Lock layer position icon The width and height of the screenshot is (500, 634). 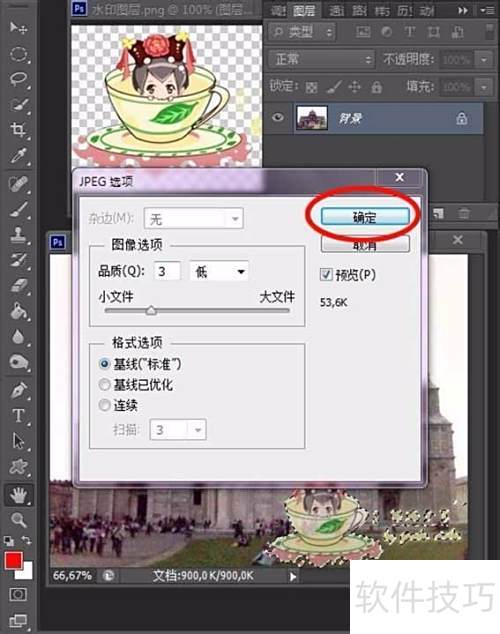[x=354, y=87]
